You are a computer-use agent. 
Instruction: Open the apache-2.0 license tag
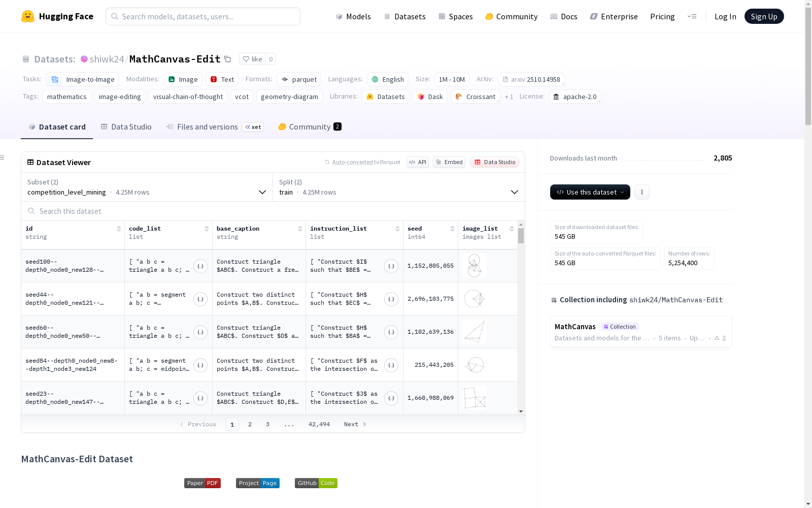575,97
